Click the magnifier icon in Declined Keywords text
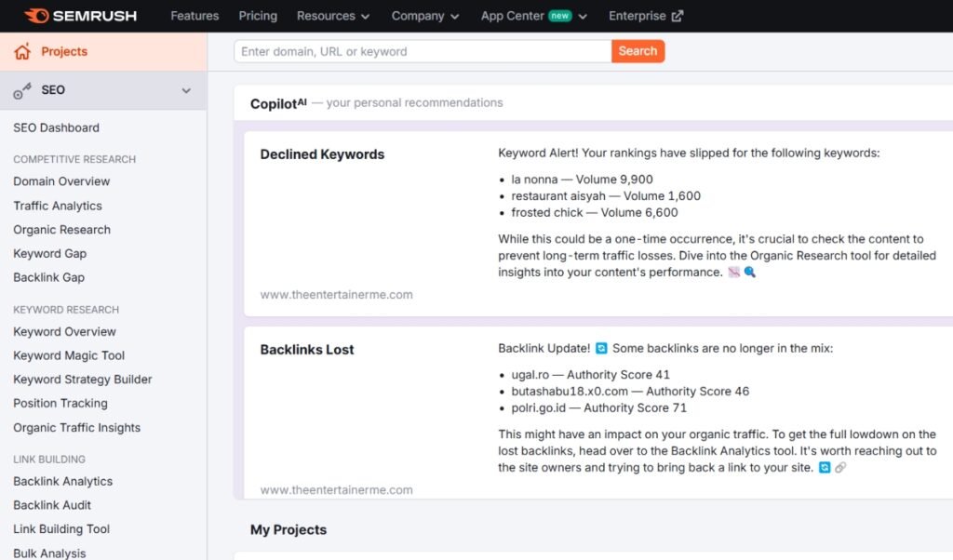Screen dimensions: 953x560 click(750, 273)
